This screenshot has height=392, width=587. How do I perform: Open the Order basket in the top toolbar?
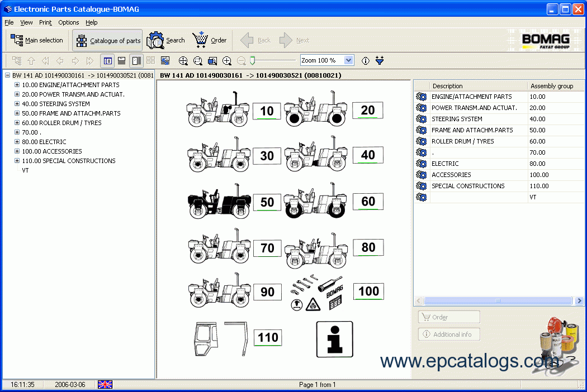pyautogui.click(x=210, y=40)
